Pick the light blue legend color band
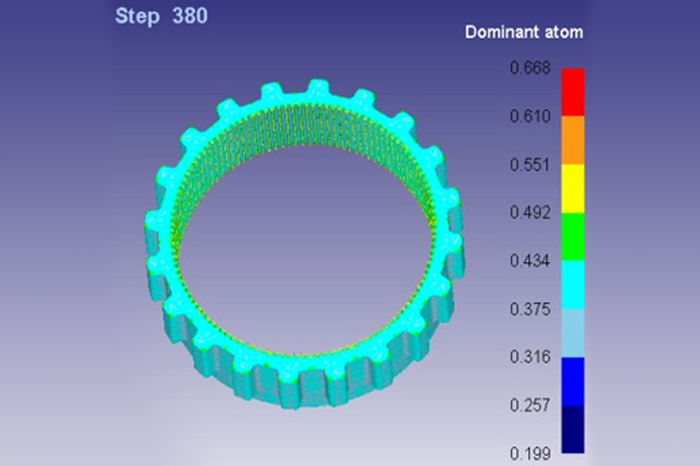The image size is (700, 466). pos(572,333)
